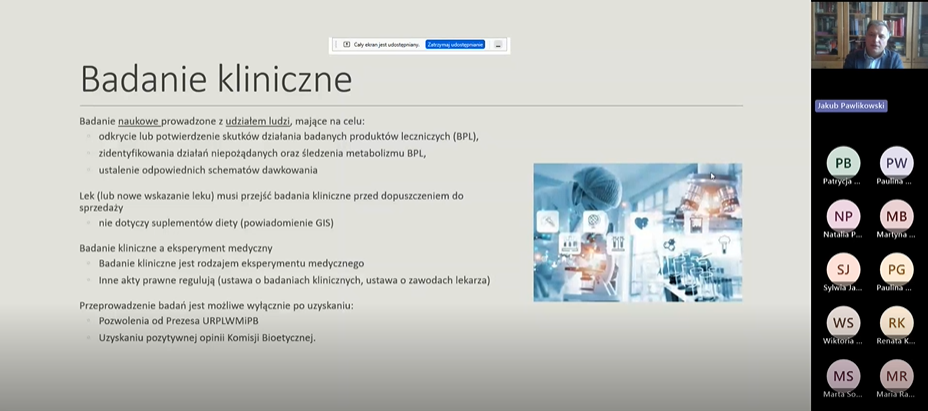Click the SJ avatar for Sylwia
Image resolution: width=928 pixels, height=411 pixels.
point(843,269)
